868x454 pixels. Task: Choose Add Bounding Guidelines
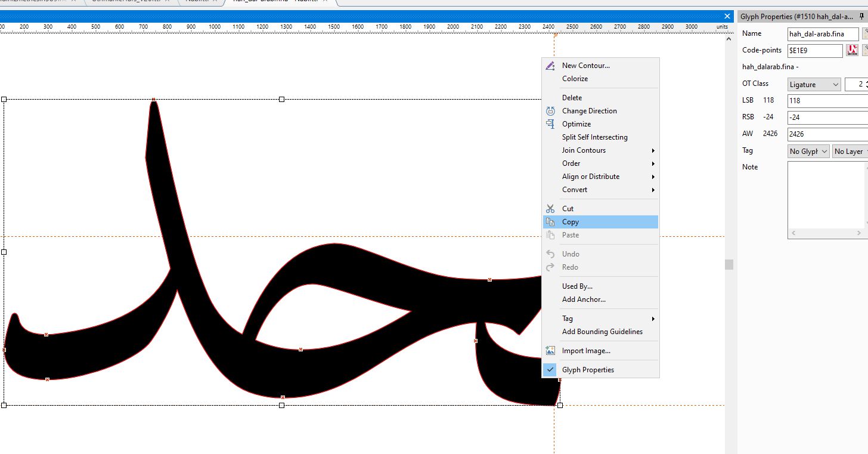pyautogui.click(x=600, y=332)
